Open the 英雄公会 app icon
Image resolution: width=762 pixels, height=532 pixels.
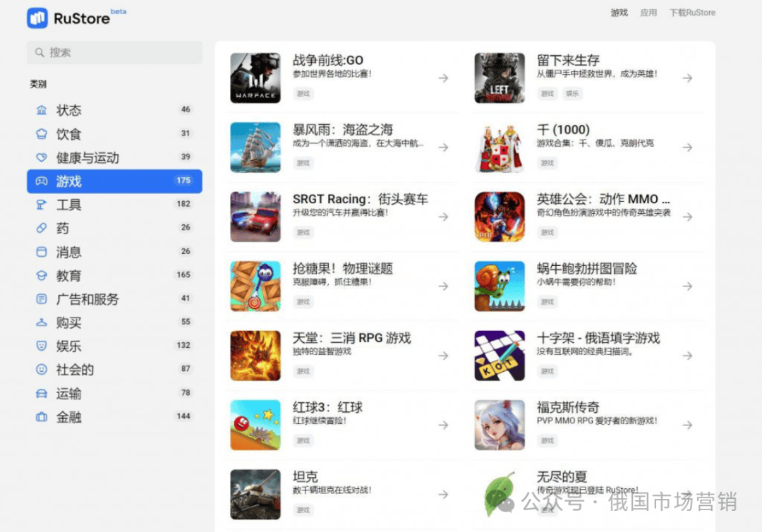tap(500, 217)
